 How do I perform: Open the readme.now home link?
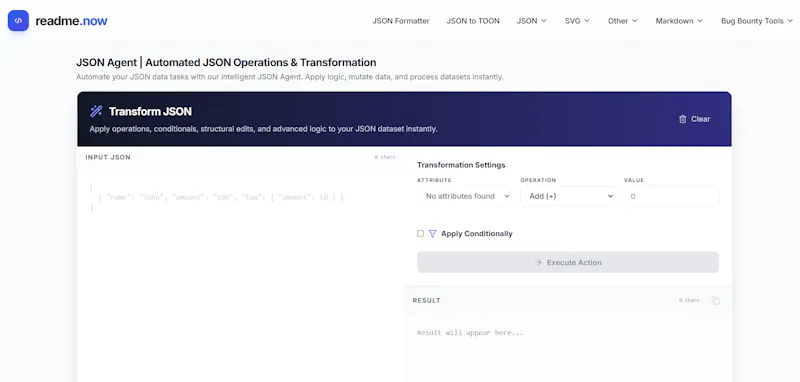coord(71,21)
